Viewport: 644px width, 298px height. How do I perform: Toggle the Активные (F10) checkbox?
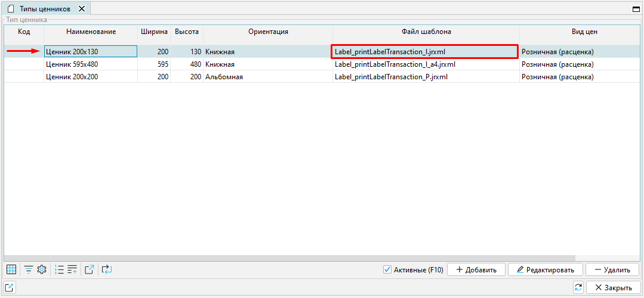(387, 270)
